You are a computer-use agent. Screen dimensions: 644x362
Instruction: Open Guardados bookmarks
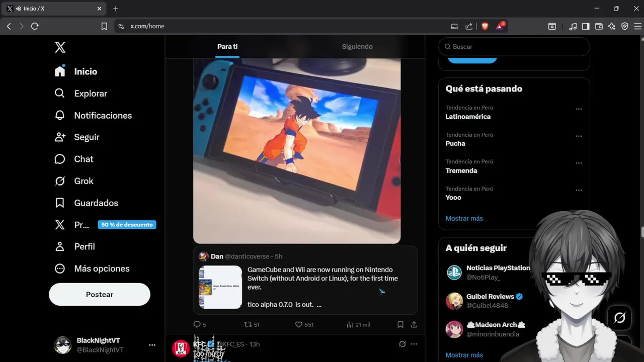[87, 203]
